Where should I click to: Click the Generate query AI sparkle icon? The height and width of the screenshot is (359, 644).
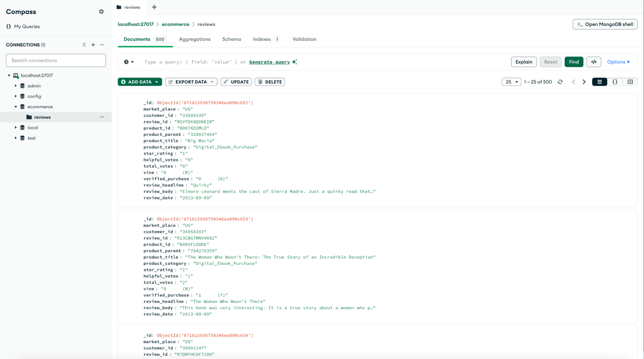[294, 62]
